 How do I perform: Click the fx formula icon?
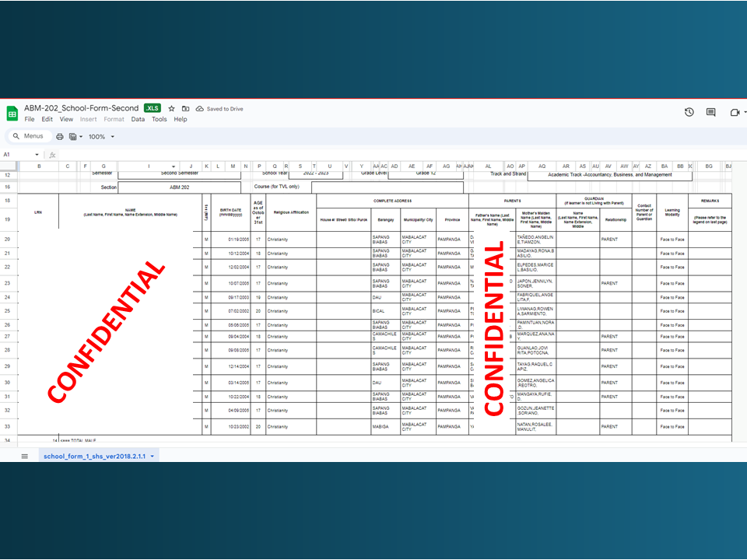(52, 155)
